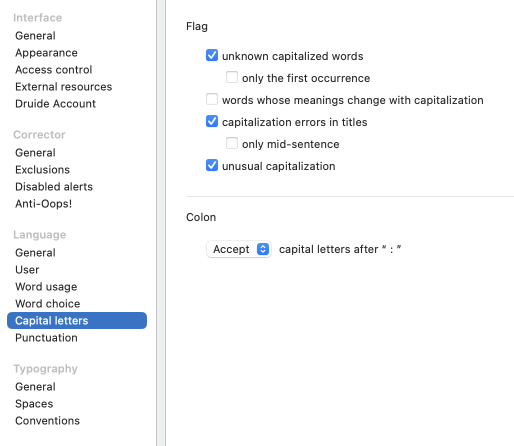Select Exclusions under Corrector
The height and width of the screenshot is (446, 514).
tap(42, 170)
